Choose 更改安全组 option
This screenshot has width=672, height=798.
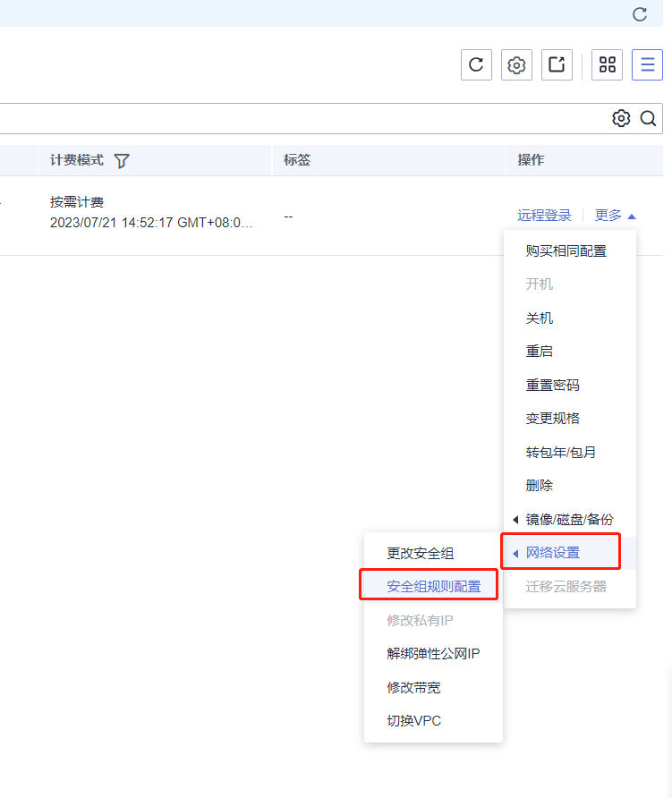pos(420,553)
